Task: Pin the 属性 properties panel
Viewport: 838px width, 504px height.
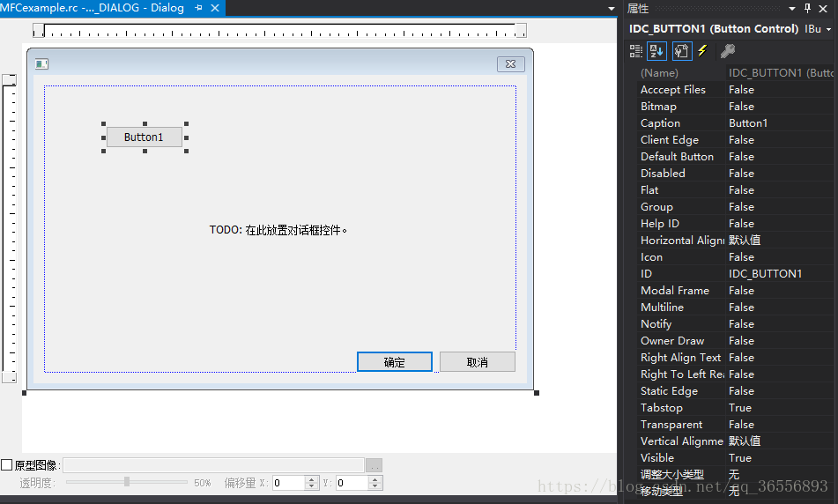Action: (x=807, y=8)
